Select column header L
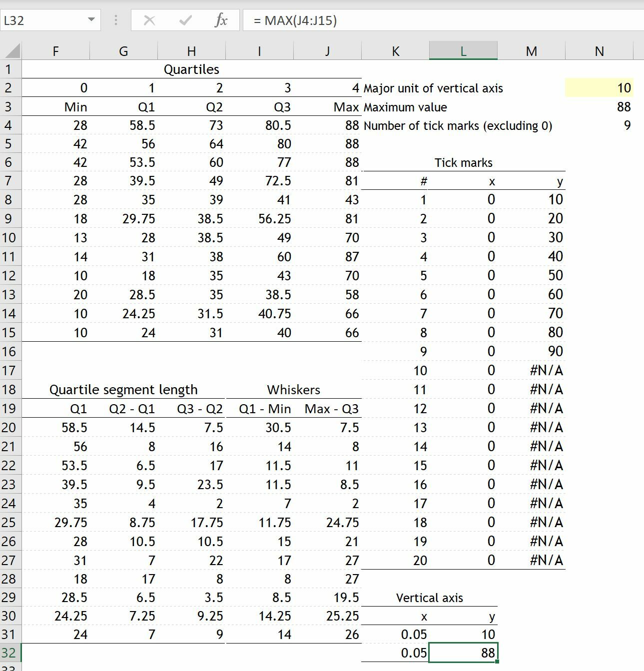The width and height of the screenshot is (644, 671). 463,50
